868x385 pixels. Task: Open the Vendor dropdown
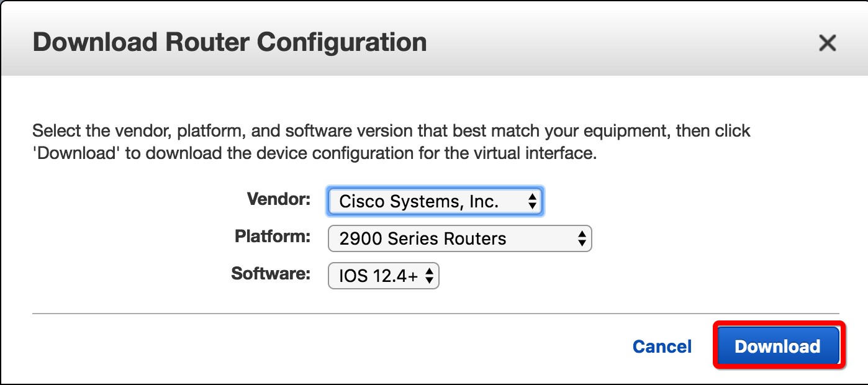pos(435,201)
